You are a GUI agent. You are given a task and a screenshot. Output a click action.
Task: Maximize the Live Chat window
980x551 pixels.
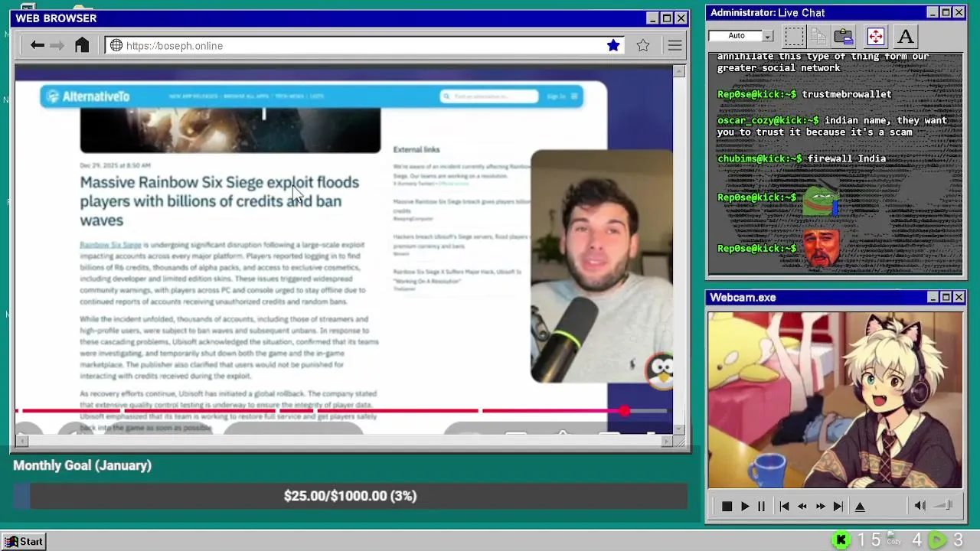pyautogui.click(x=946, y=12)
